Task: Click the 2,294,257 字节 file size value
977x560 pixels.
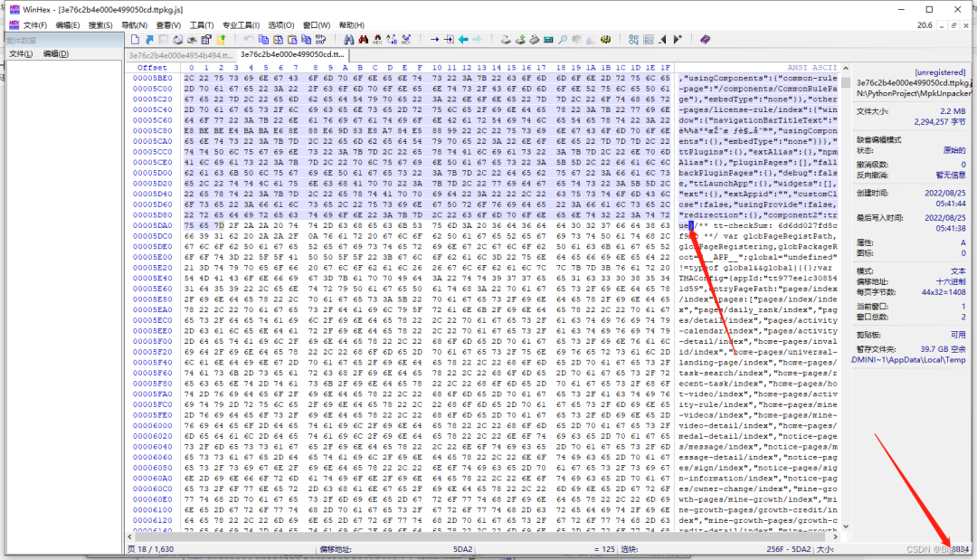Action: (940, 122)
